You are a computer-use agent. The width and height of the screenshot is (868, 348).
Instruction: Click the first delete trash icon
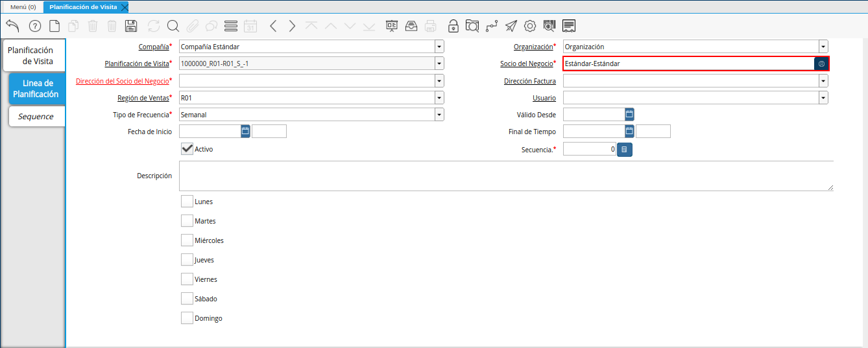93,26
